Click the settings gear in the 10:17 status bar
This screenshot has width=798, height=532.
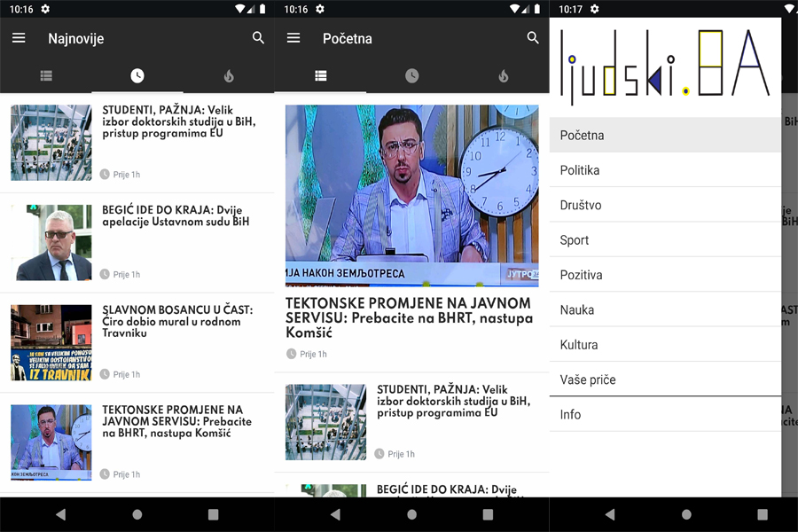(x=594, y=9)
